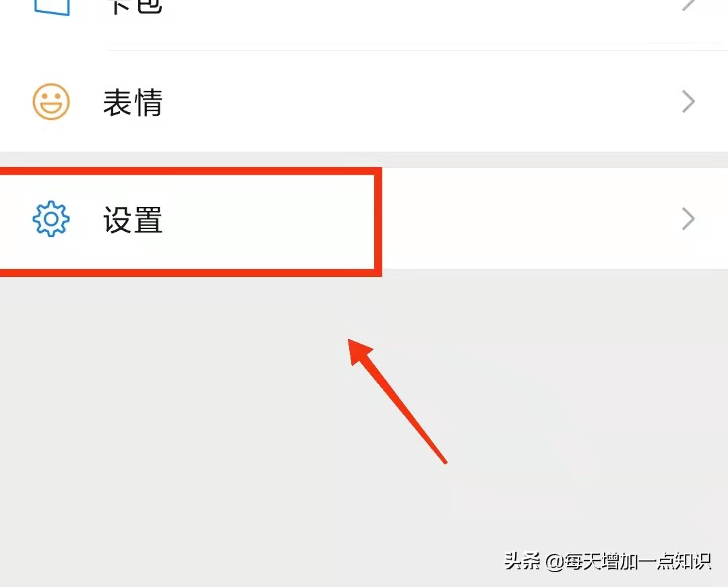Viewport: 728px width, 587px height.
Task: Click the 头条 word in the watermark
Action: point(522,561)
